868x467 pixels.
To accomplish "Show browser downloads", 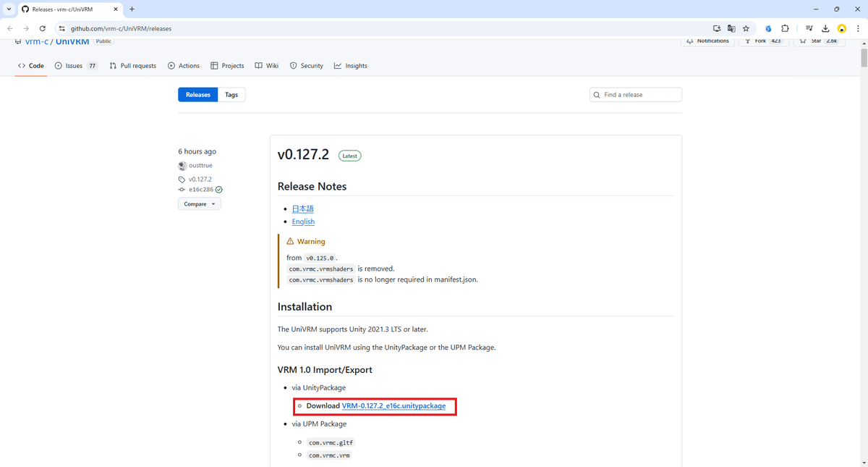I will click(x=826, y=28).
